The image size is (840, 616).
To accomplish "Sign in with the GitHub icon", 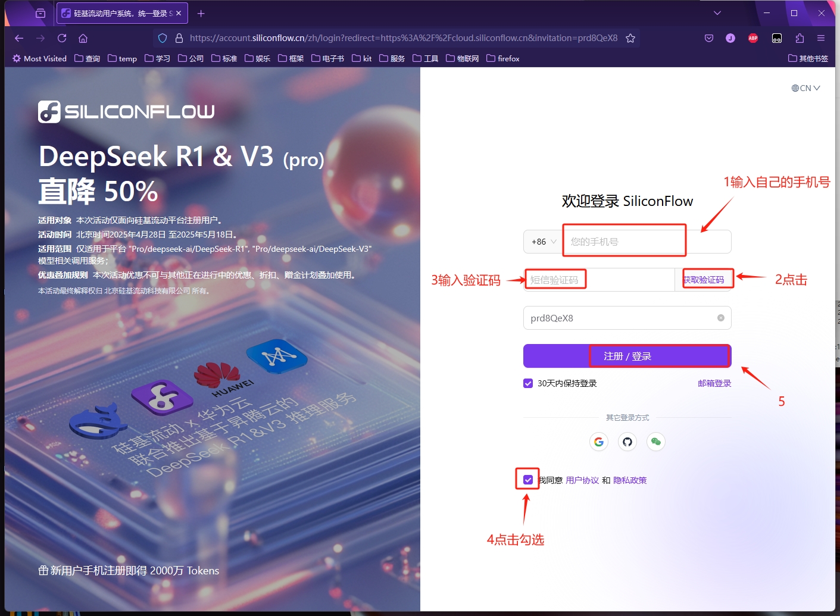I will coord(627,442).
